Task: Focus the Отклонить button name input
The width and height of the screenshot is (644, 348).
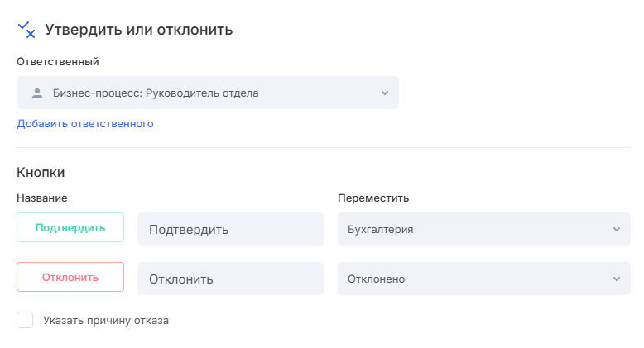Action: pyautogui.click(x=230, y=279)
